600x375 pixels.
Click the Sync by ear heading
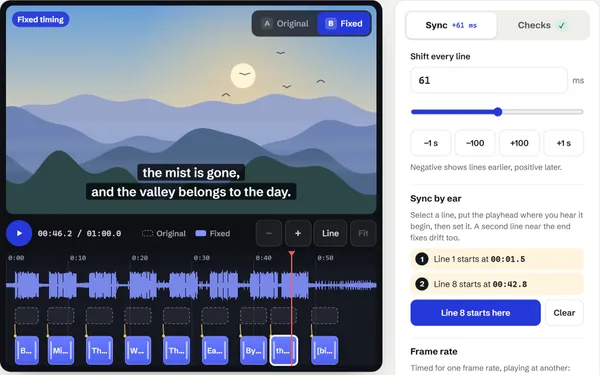pos(435,199)
